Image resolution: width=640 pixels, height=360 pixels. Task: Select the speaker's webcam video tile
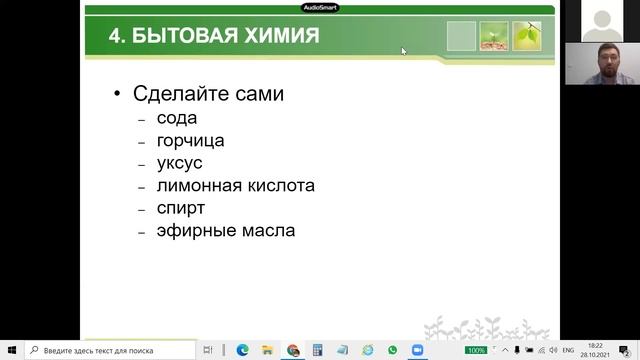click(602, 64)
